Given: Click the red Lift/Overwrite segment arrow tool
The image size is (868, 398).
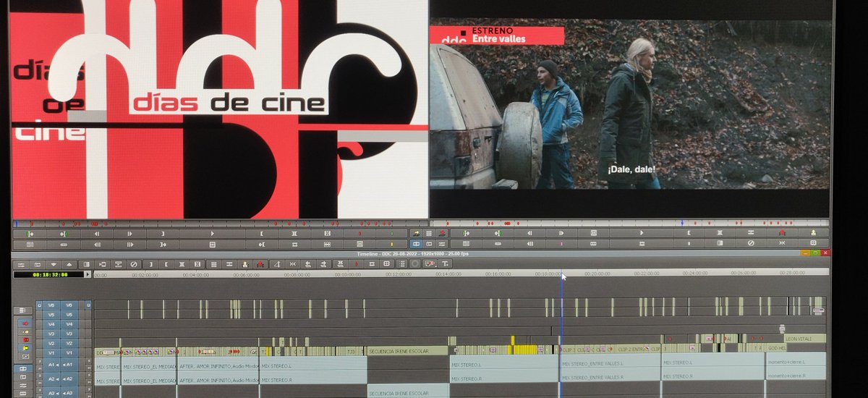Looking at the screenshot, I should point(25,323).
